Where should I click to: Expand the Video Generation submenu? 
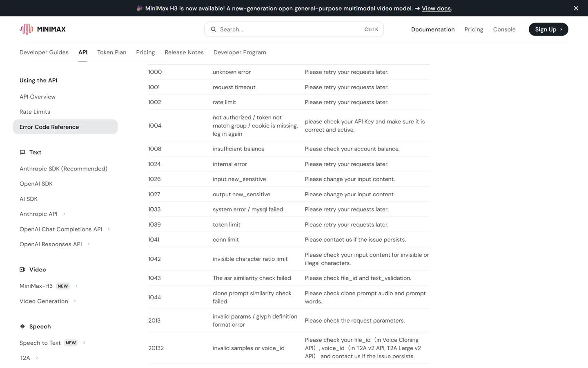click(x=75, y=301)
